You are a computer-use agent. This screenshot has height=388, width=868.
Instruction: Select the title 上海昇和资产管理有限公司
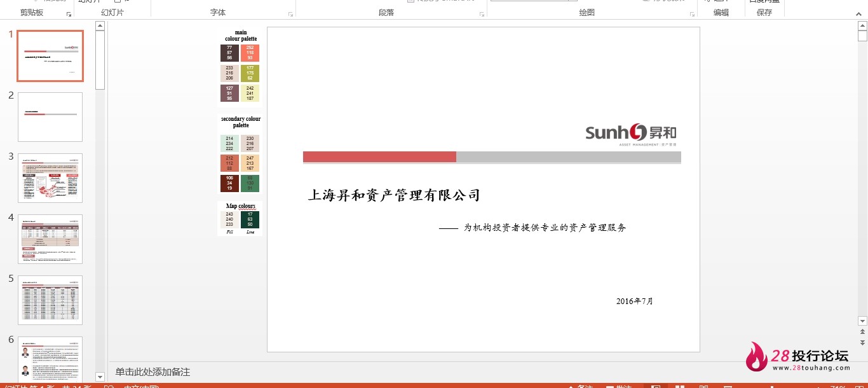pos(394,195)
